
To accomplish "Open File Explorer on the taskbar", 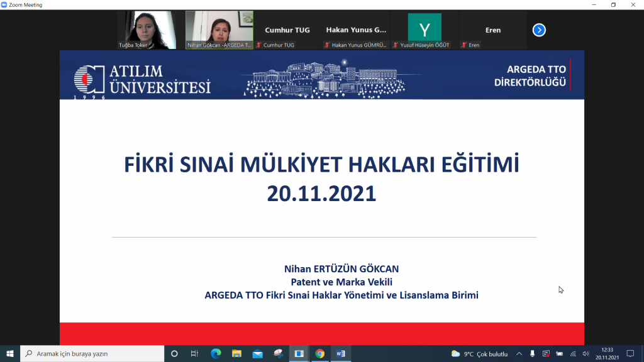I will (x=236, y=353).
